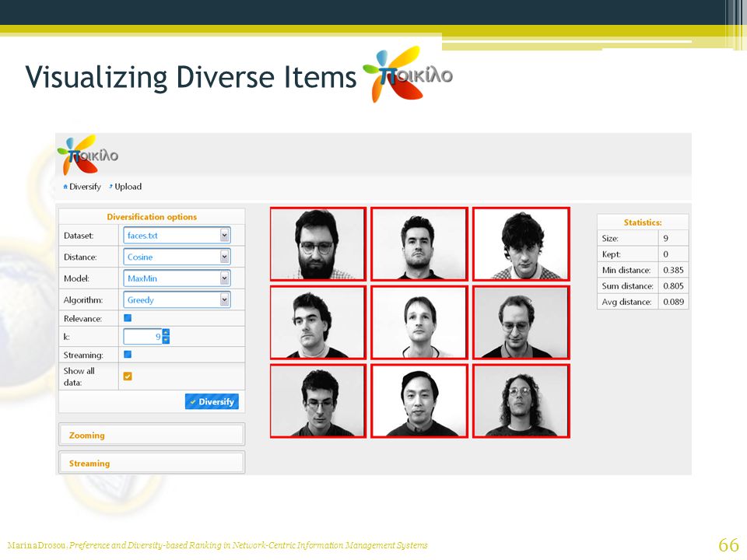747x560 pixels.
Task: Increase k with the up stepper arrow
Action: pos(166,332)
